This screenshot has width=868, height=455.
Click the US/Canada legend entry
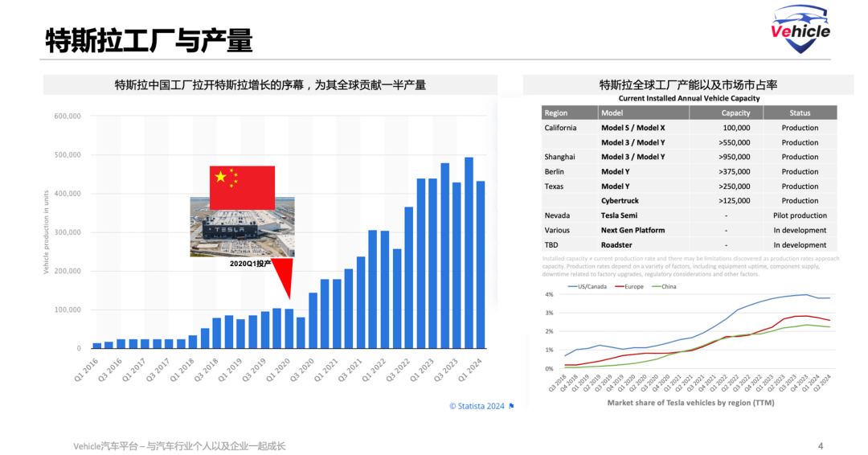587,287
